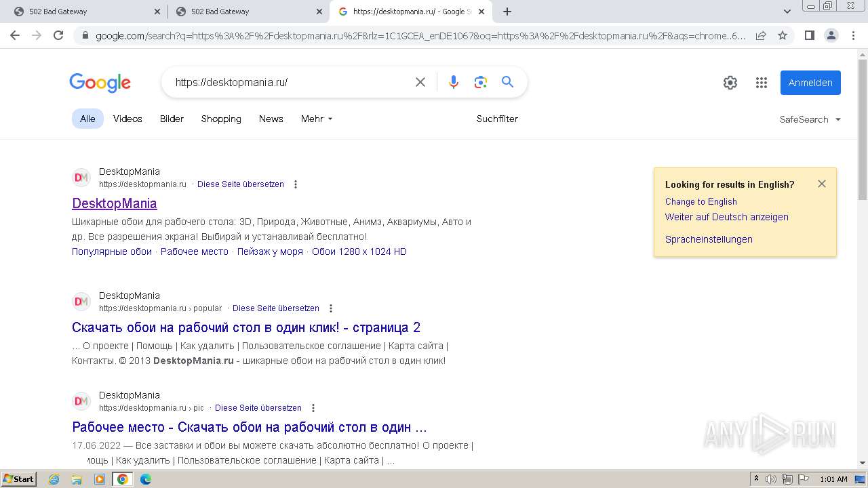Image resolution: width=868 pixels, height=488 pixels.
Task: Open the Рабочее место sitelink
Action: (195, 251)
